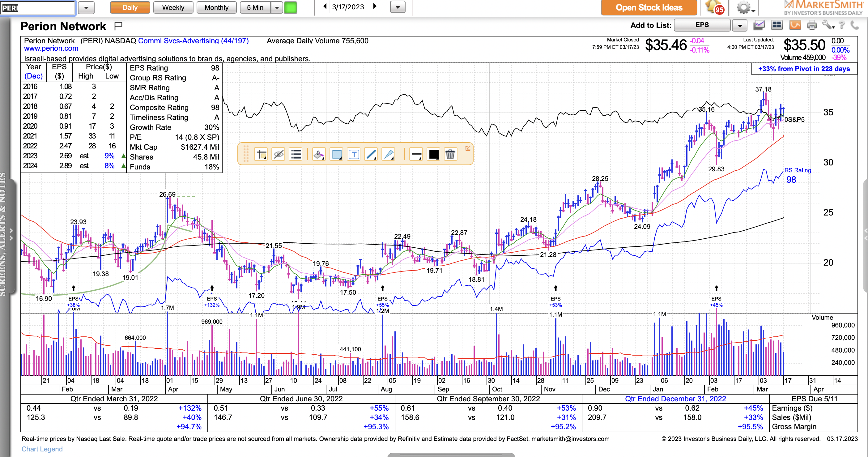
Task: Open the dropdown beside the PERI symbol box
Action: 86,7
